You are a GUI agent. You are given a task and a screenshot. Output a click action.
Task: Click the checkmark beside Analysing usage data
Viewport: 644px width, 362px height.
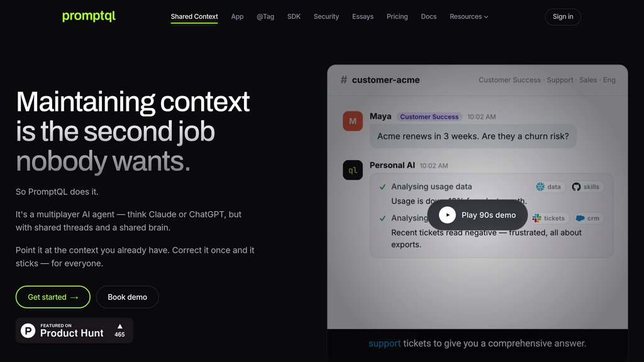tap(382, 187)
